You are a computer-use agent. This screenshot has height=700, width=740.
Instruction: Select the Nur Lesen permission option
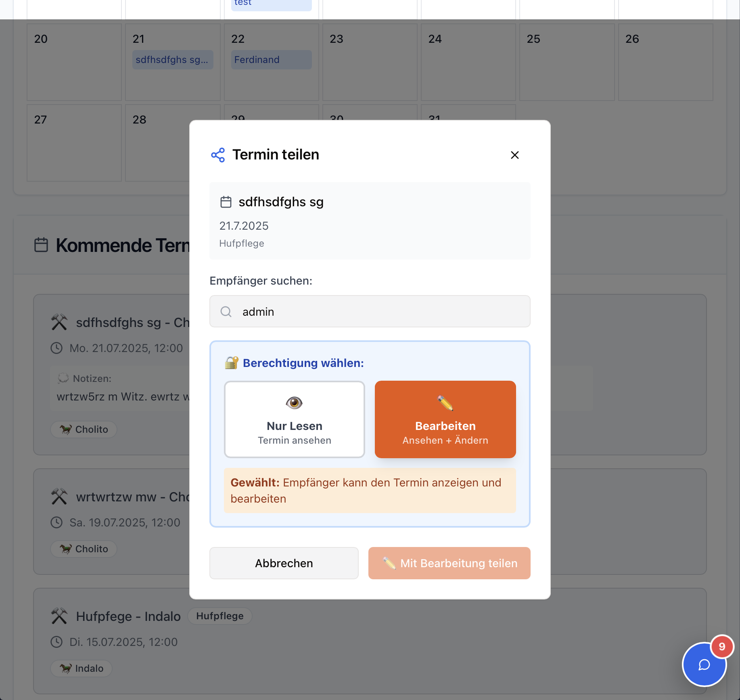tap(295, 419)
